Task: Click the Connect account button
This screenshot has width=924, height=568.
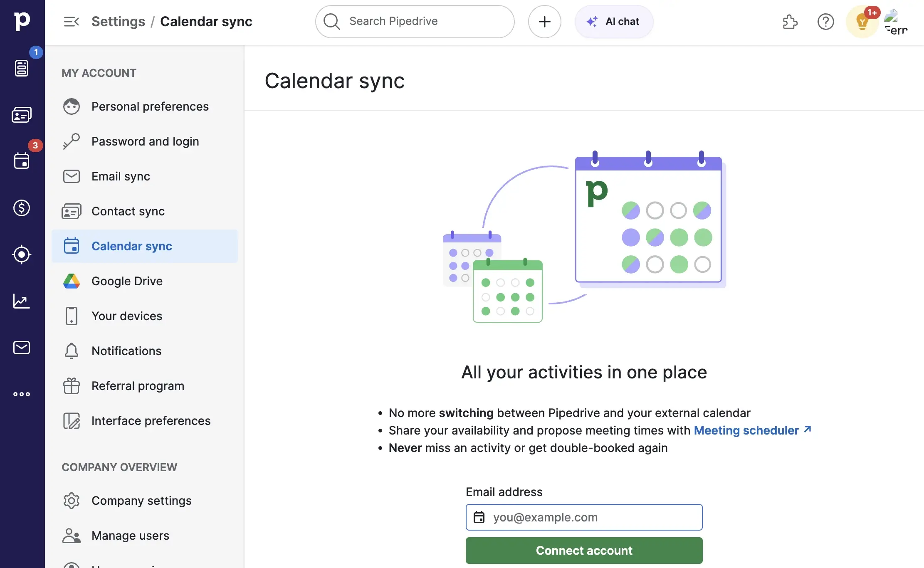Action: pyautogui.click(x=584, y=551)
